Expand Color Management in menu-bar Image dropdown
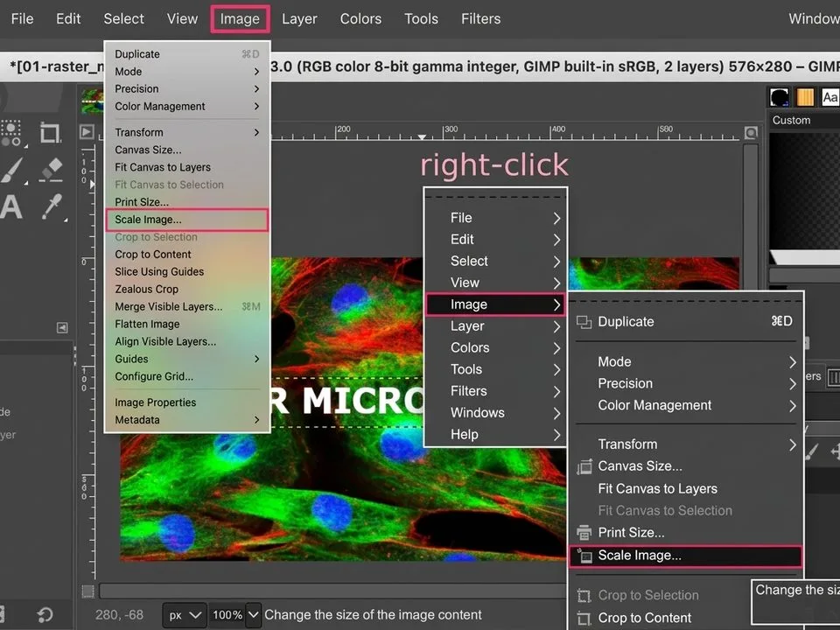The image size is (840, 630). tap(187, 106)
